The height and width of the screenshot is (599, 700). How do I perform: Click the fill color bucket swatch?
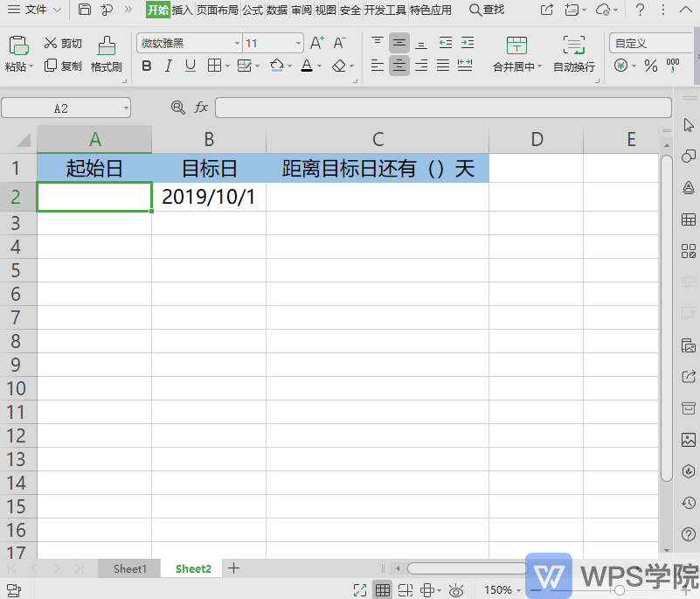coord(277,66)
